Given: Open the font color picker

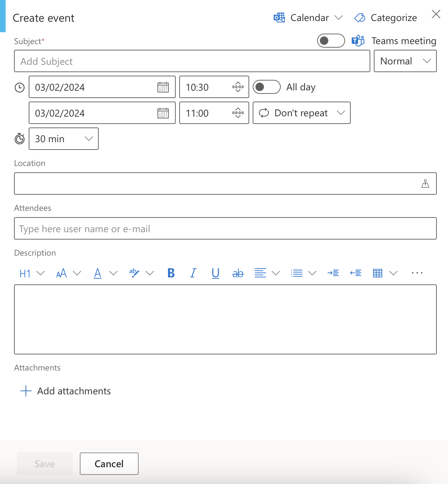Looking at the screenshot, I should coord(98,273).
